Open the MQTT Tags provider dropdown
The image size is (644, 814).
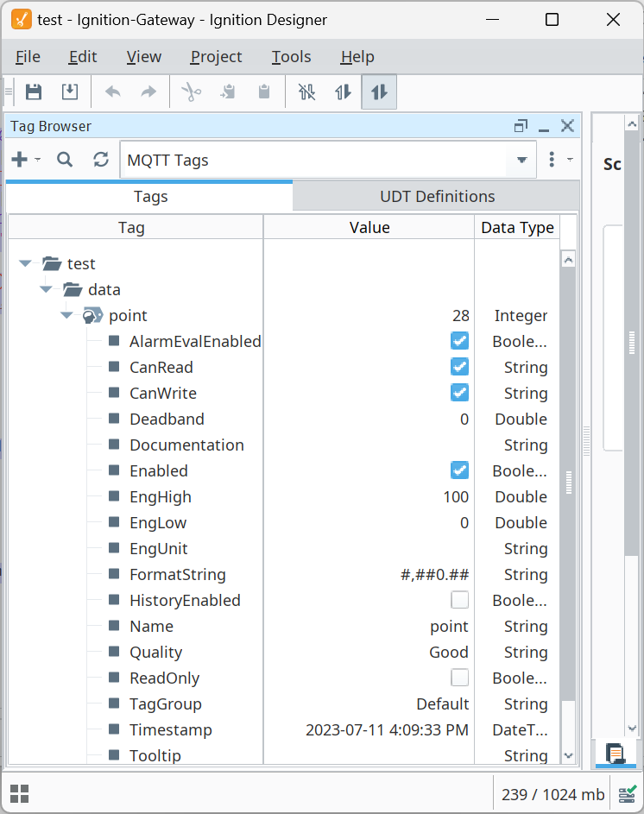coord(522,160)
